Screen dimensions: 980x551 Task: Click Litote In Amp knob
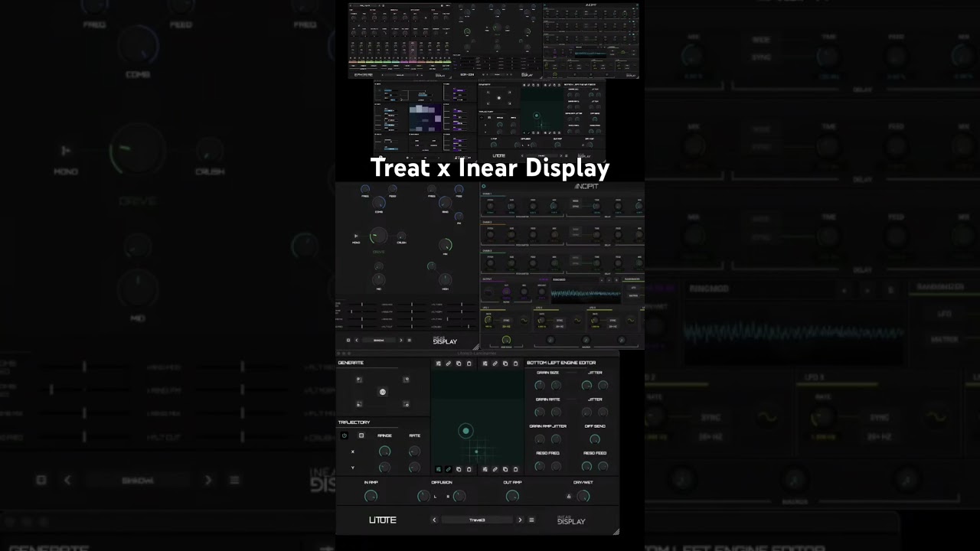click(x=371, y=496)
